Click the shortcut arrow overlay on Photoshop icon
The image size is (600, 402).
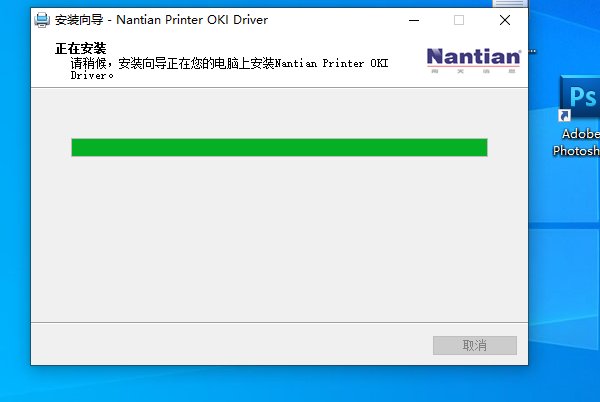point(564,116)
